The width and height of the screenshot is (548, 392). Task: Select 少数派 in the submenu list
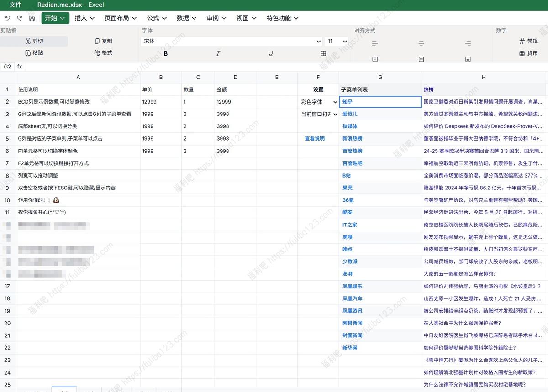(350, 262)
